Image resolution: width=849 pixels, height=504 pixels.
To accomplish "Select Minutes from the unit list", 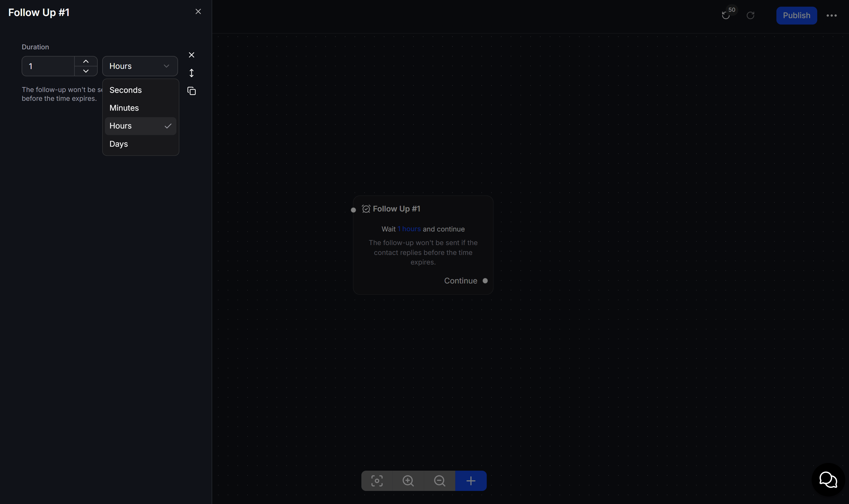I will pos(140,108).
